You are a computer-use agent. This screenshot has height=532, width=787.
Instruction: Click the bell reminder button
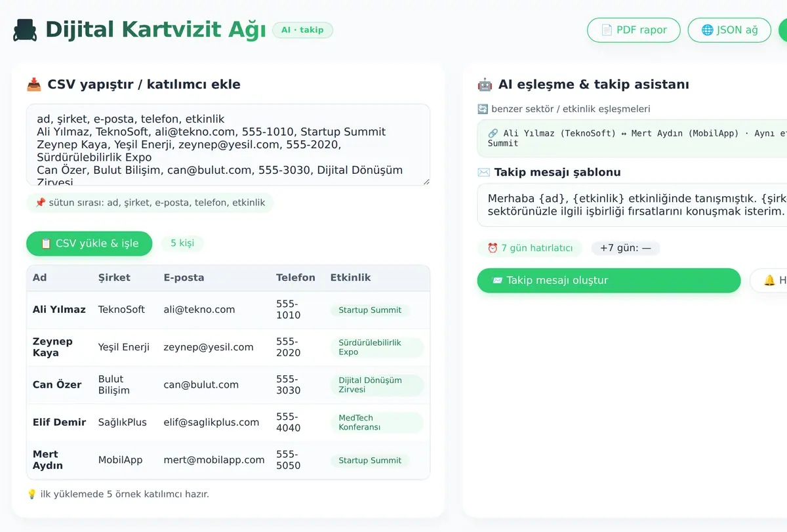click(769, 280)
